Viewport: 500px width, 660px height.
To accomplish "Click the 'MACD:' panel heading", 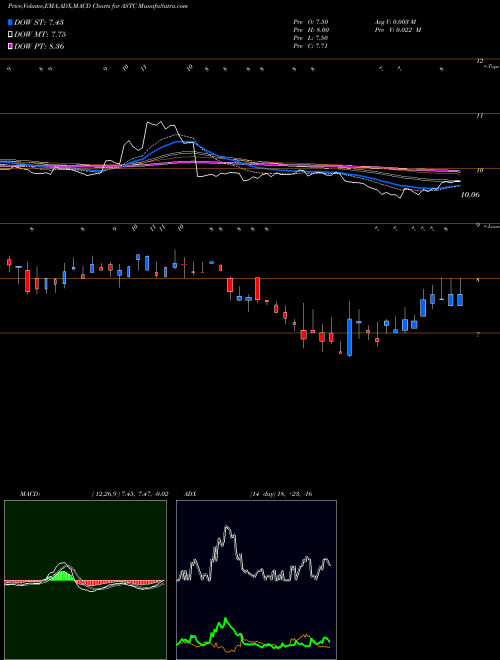I will click(x=30, y=494).
